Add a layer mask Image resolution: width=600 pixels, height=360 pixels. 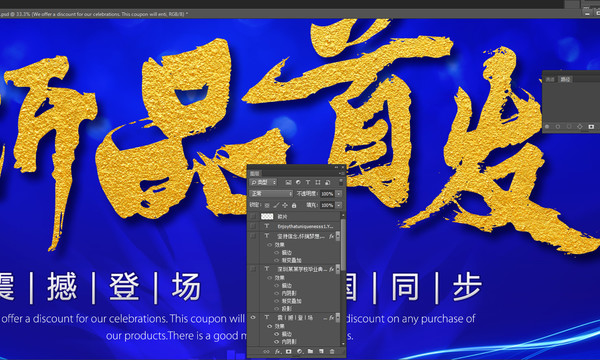click(x=289, y=351)
